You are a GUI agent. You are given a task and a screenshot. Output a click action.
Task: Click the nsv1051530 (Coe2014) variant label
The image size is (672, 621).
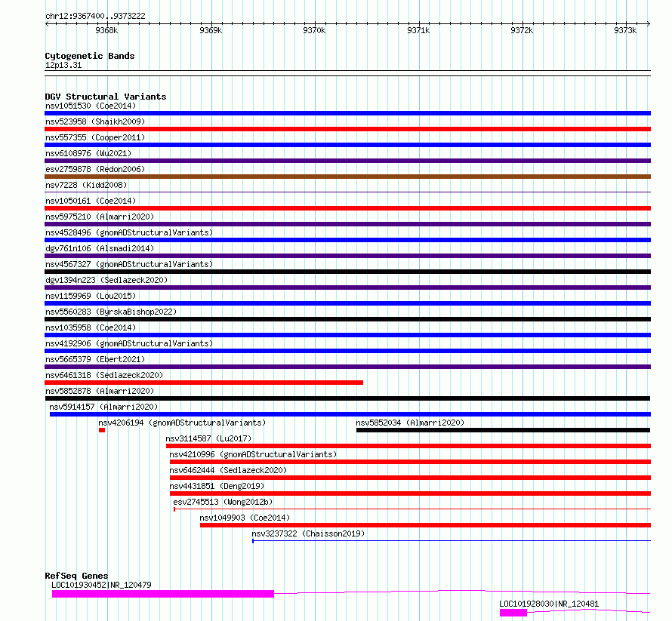91,106
